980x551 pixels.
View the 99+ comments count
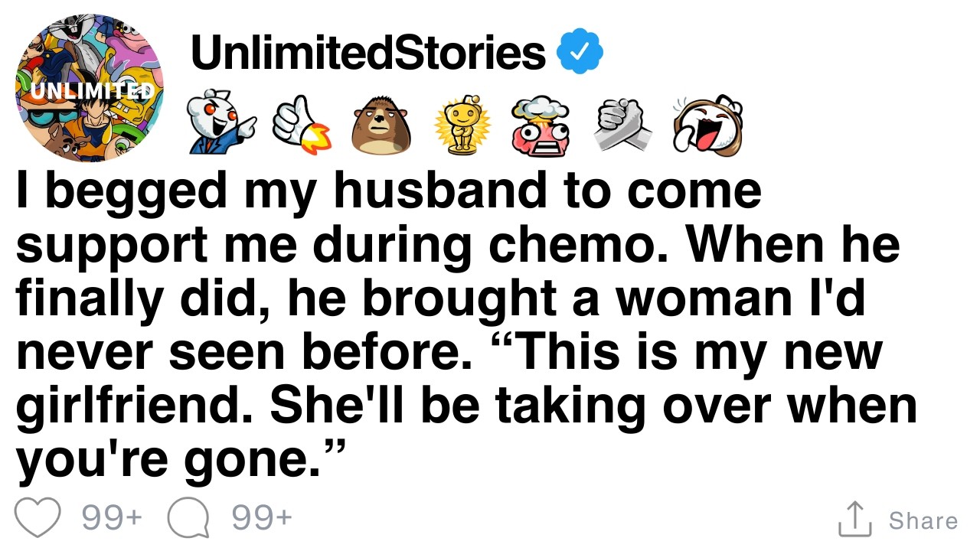[261, 519]
